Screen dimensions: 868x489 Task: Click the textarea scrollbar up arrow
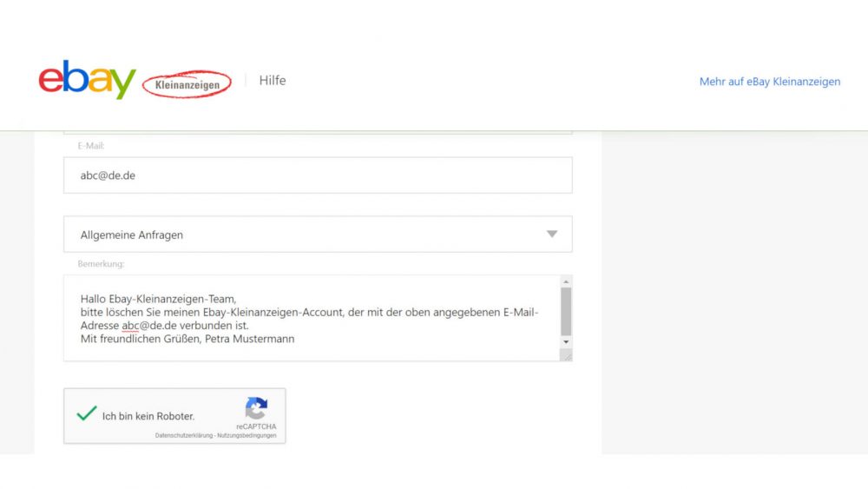coord(566,282)
